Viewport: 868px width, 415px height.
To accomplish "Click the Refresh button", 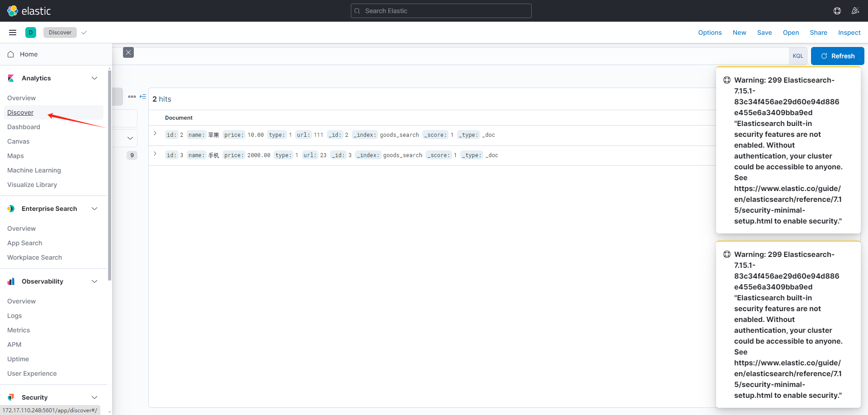I will [837, 56].
